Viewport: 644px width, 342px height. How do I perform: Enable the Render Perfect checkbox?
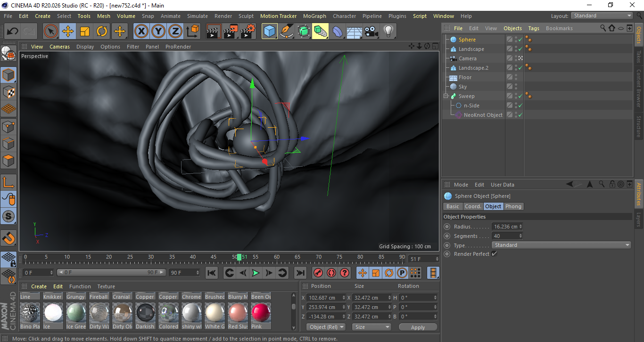pos(494,254)
